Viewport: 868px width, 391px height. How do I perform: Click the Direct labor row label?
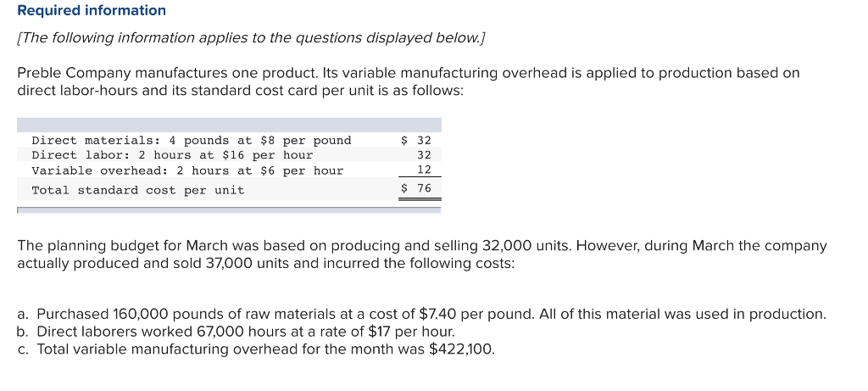tap(172, 155)
